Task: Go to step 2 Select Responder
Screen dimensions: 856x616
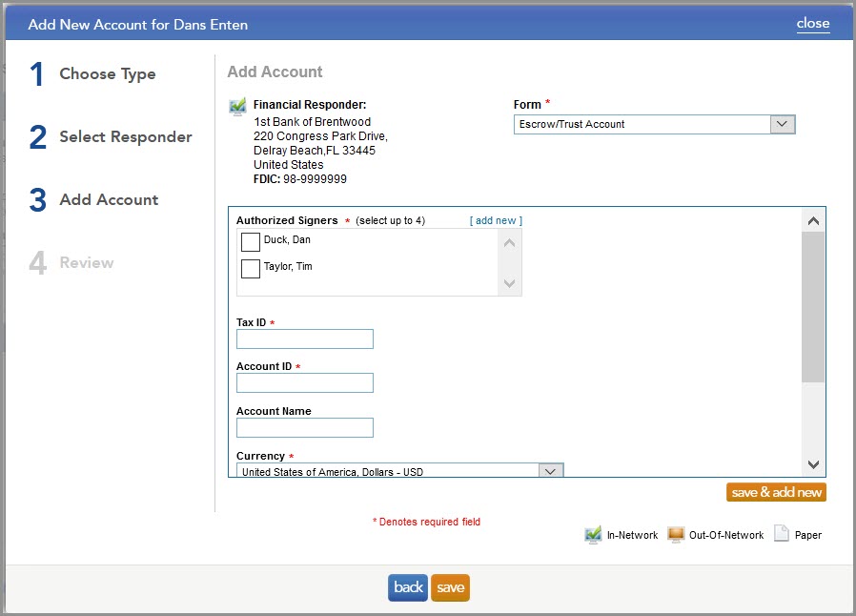Action: point(125,136)
